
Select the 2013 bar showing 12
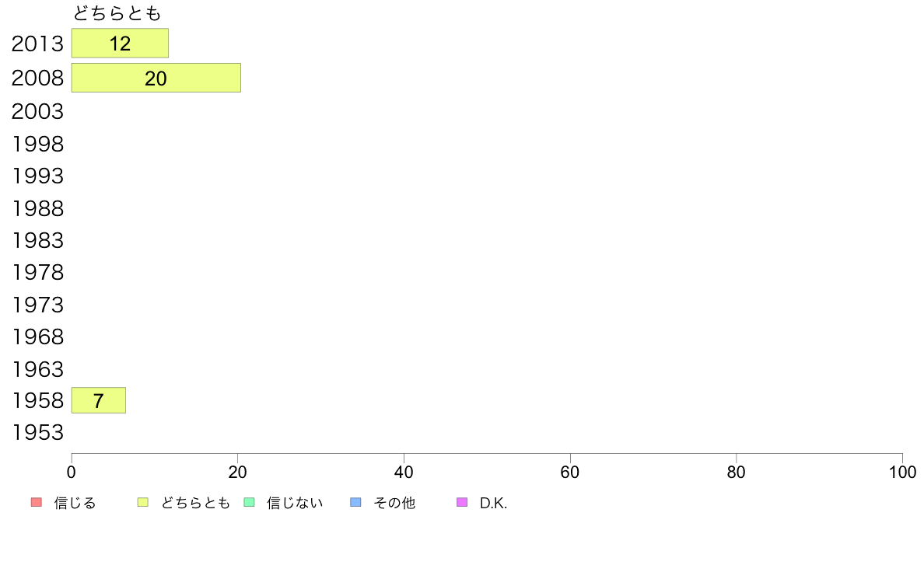coord(121,43)
